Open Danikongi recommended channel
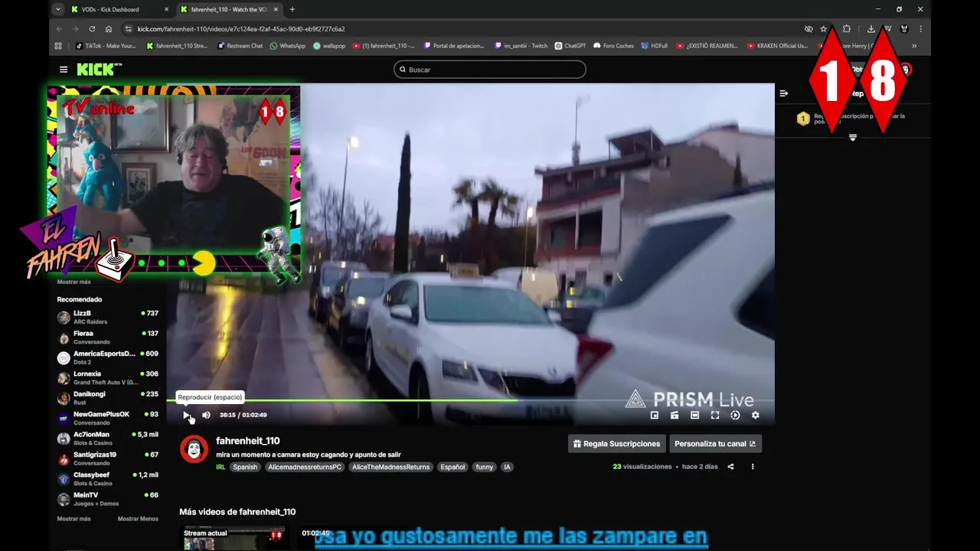980x551 pixels. pyautogui.click(x=108, y=398)
